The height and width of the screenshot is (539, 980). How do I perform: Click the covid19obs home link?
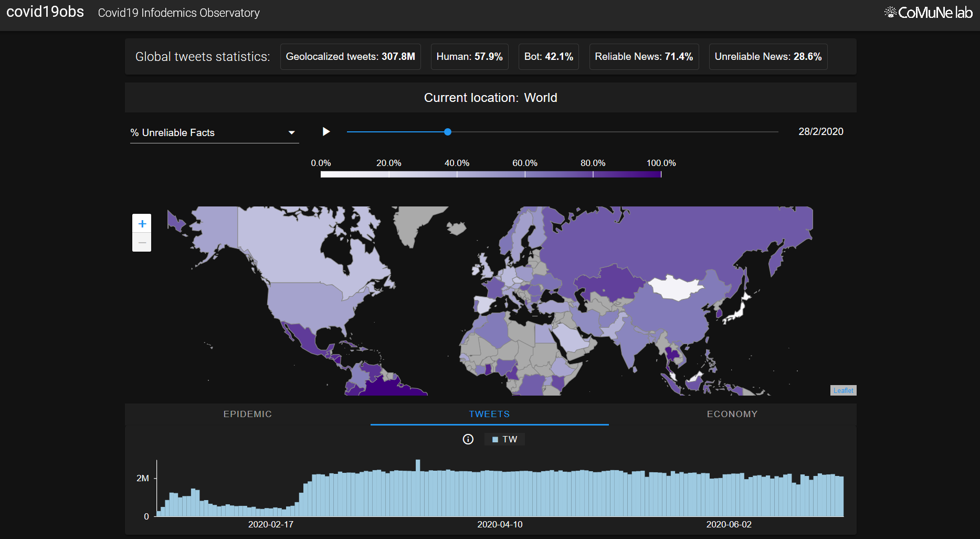(45, 12)
